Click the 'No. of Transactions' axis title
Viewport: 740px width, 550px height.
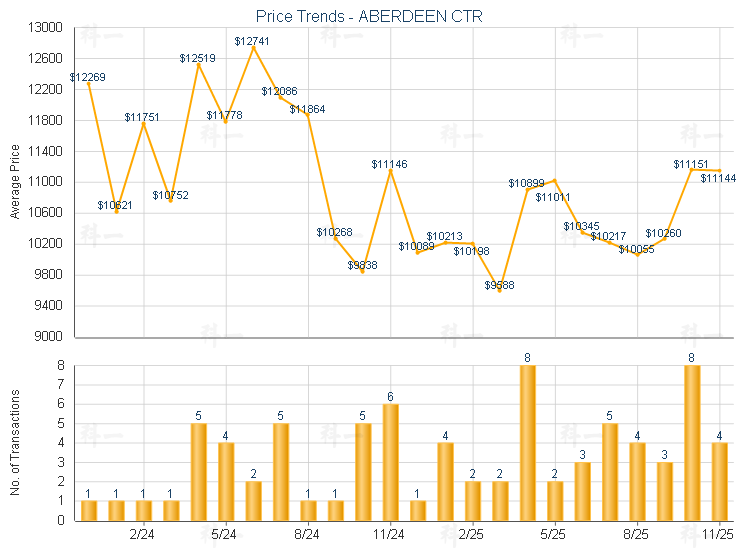tap(15, 443)
